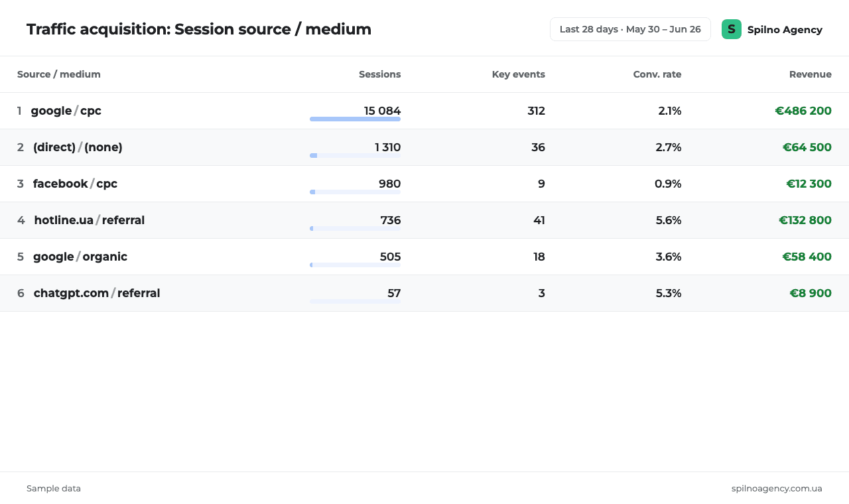849x504 pixels.
Task: Select the chatgpt.com / referral source label
Action: [x=97, y=293]
